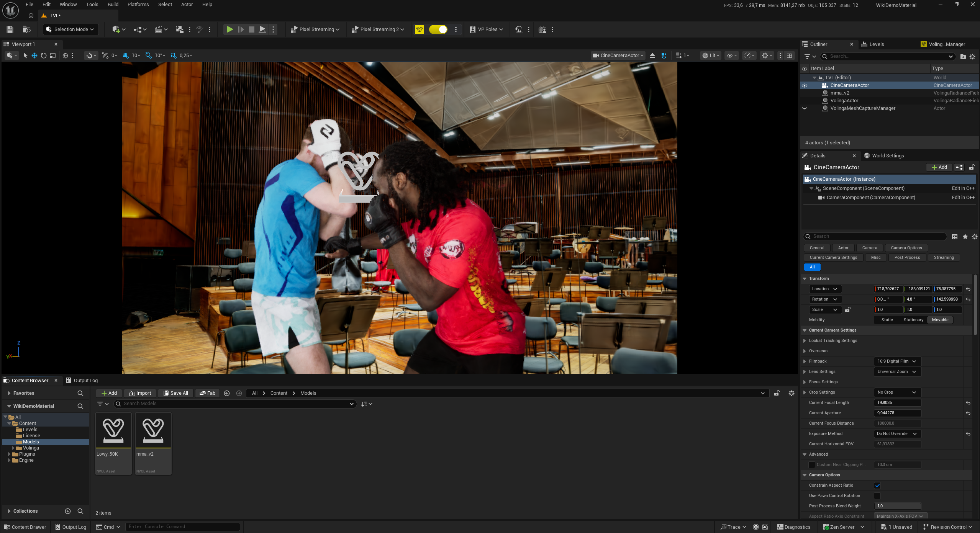Save the current level with the floppy disk icon

pyautogui.click(x=10, y=29)
